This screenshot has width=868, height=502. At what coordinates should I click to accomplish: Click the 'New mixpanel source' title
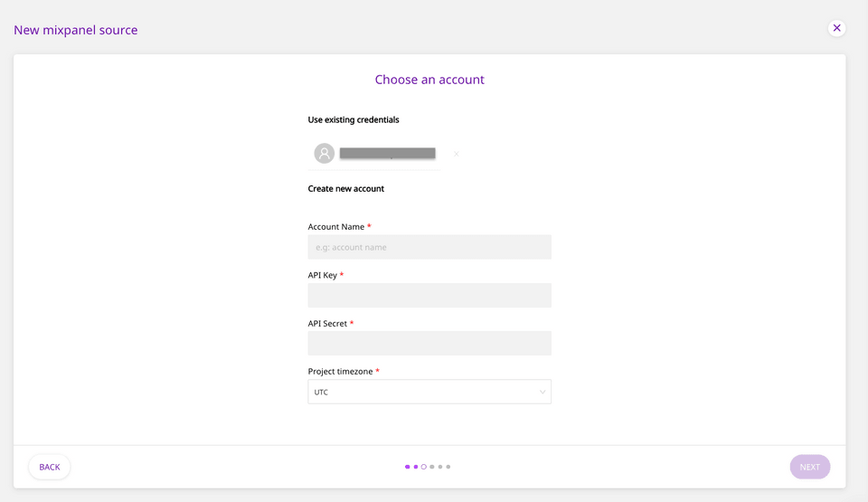(76, 30)
